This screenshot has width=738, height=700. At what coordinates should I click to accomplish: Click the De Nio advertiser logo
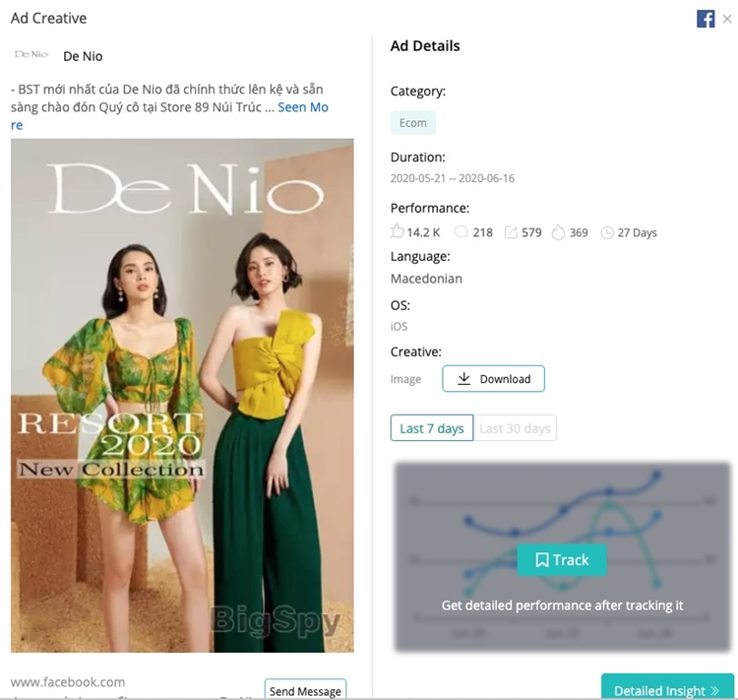(31, 55)
